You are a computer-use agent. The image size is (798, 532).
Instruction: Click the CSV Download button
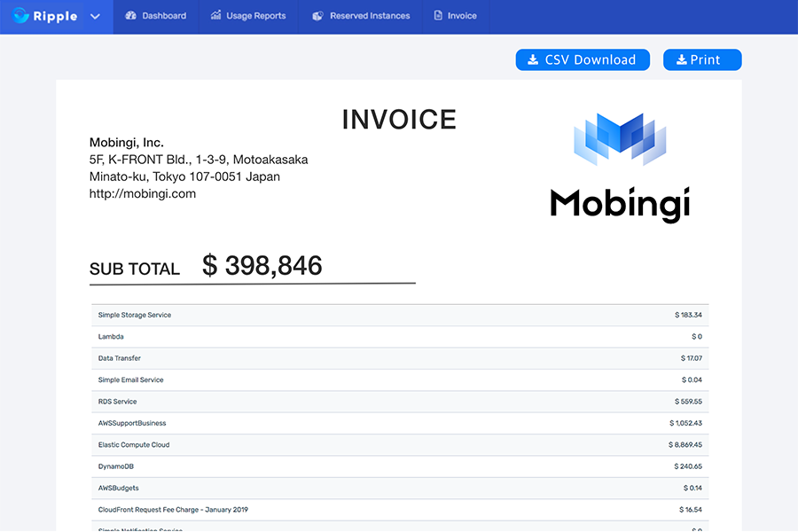pyautogui.click(x=583, y=60)
